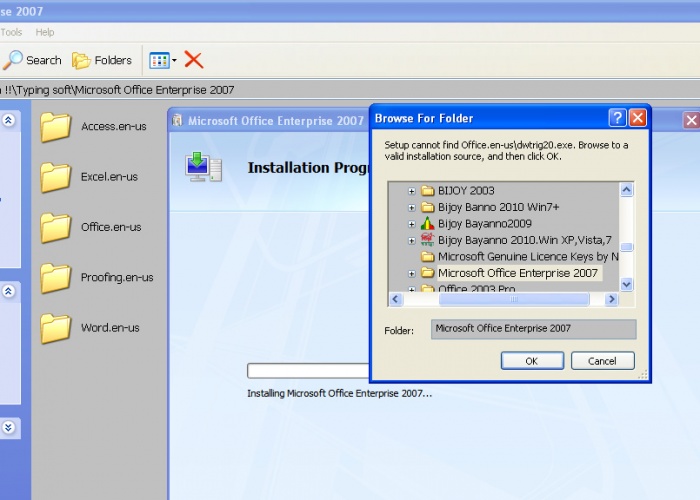Click the Proofing.en-us folder name

(117, 278)
